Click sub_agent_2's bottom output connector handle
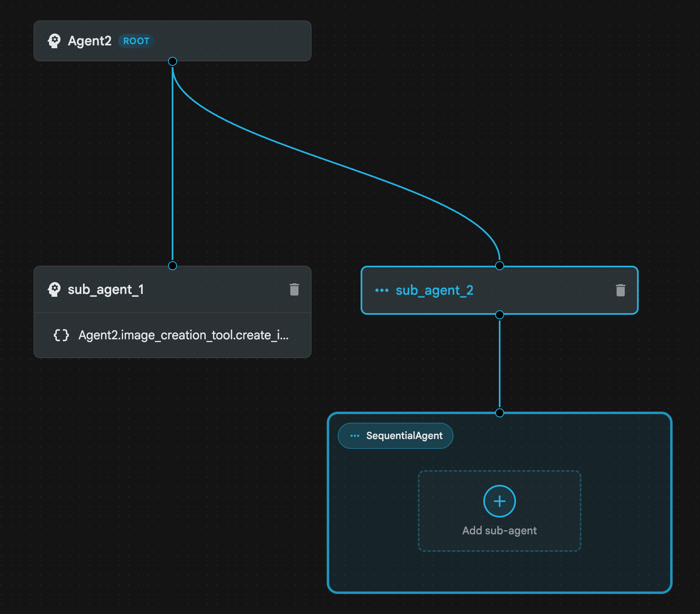The height and width of the screenshot is (614, 700). tap(499, 315)
